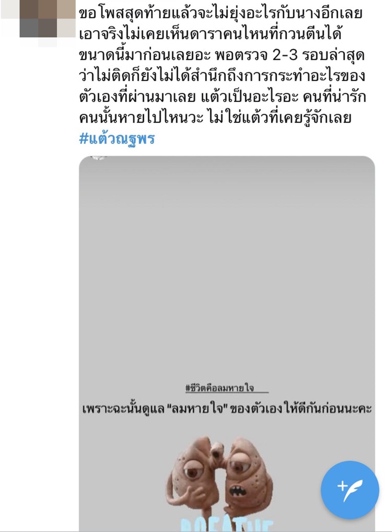This screenshot has height=532, width=392.
Task: Click the small profile icon atop the story image
Action: click(x=99, y=158)
